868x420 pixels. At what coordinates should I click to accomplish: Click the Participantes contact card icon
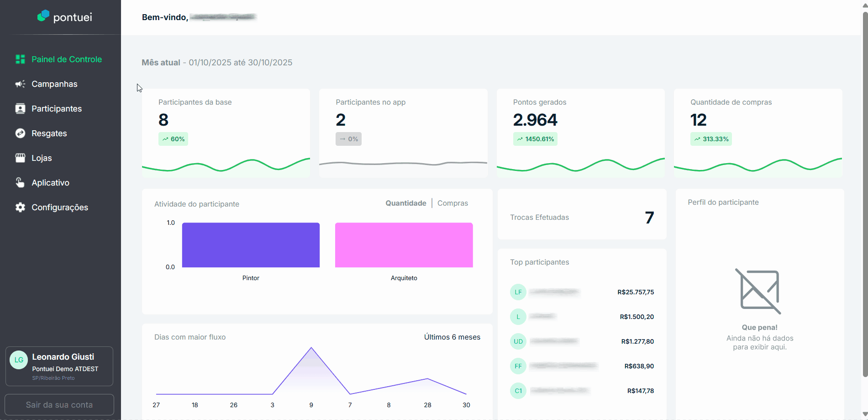tap(20, 109)
